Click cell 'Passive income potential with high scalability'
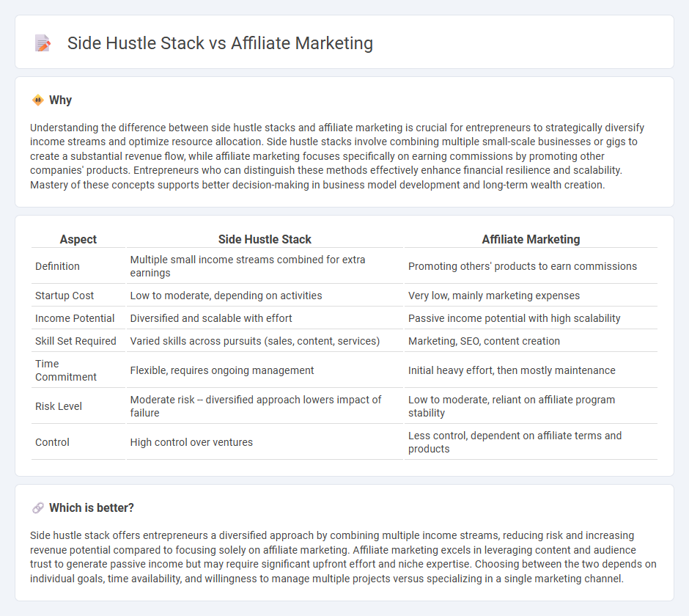The image size is (689, 616). (531, 318)
